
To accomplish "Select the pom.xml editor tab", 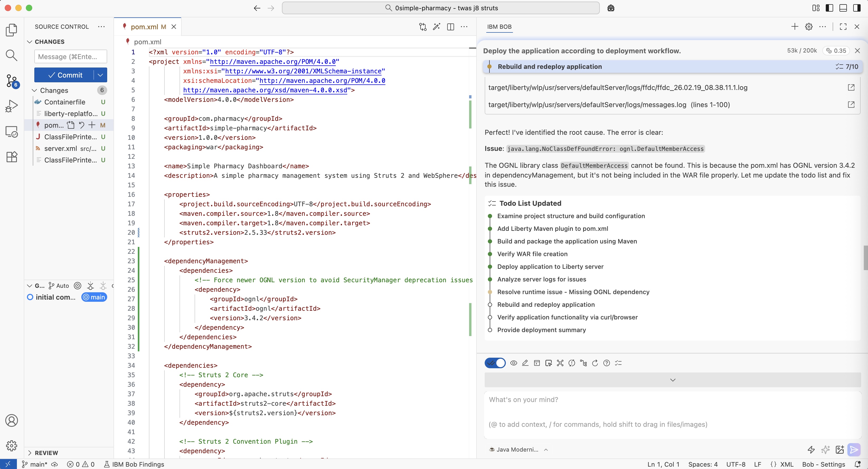I will pyautogui.click(x=144, y=27).
